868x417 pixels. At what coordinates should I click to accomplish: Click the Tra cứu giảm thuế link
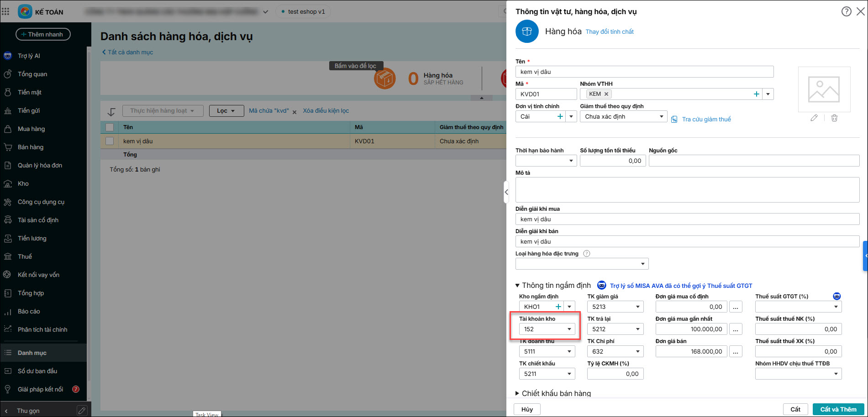click(x=706, y=119)
